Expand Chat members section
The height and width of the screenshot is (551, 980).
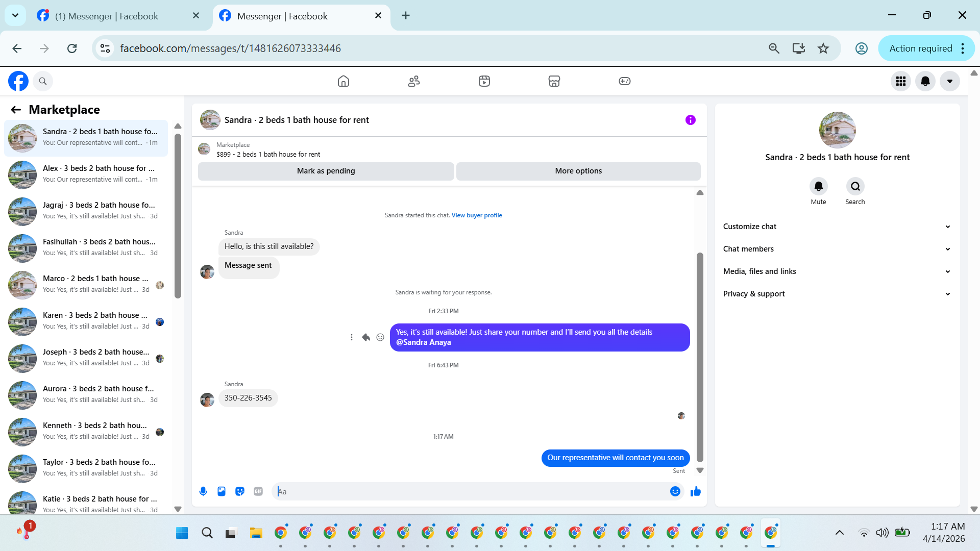coord(837,249)
